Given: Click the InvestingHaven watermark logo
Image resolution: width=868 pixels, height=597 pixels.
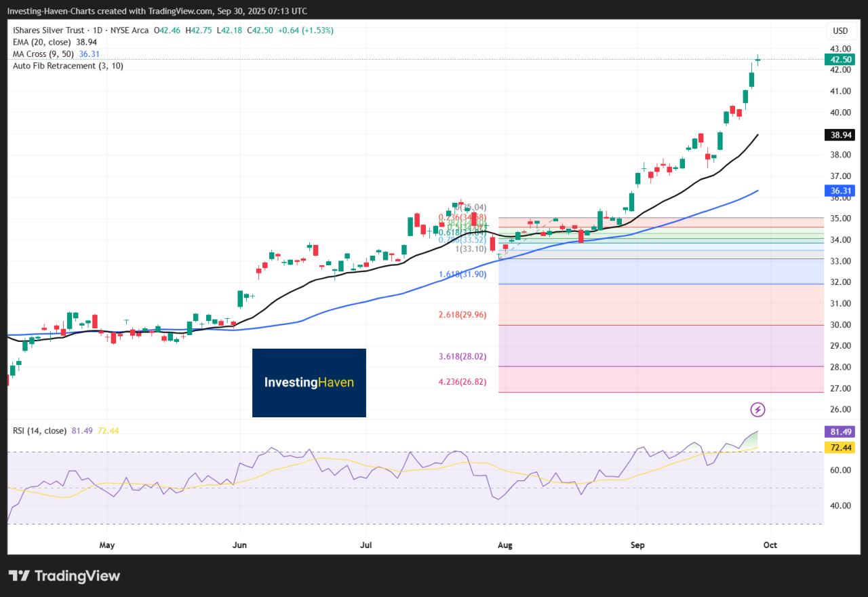Looking at the screenshot, I should click(309, 383).
